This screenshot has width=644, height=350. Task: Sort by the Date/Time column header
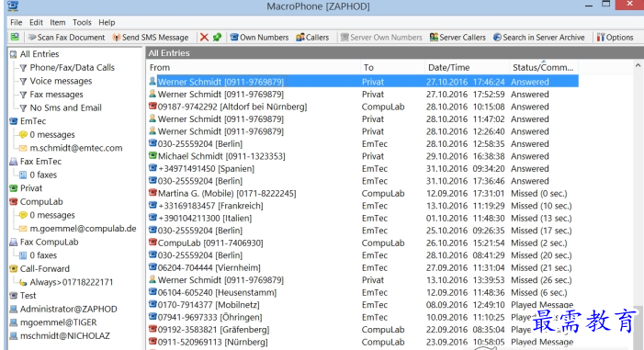467,67
